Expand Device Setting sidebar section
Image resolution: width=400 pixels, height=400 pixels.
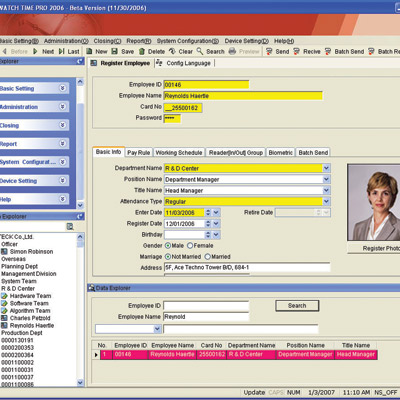[x=62, y=180]
